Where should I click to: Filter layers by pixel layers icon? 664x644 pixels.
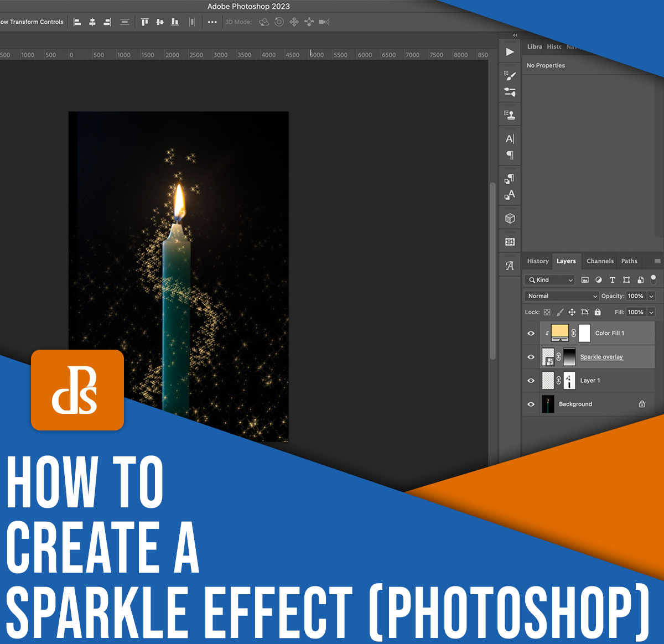pyautogui.click(x=585, y=280)
